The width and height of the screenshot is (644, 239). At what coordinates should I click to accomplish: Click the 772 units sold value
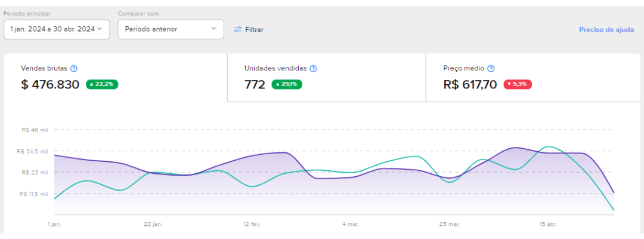pyautogui.click(x=255, y=85)
